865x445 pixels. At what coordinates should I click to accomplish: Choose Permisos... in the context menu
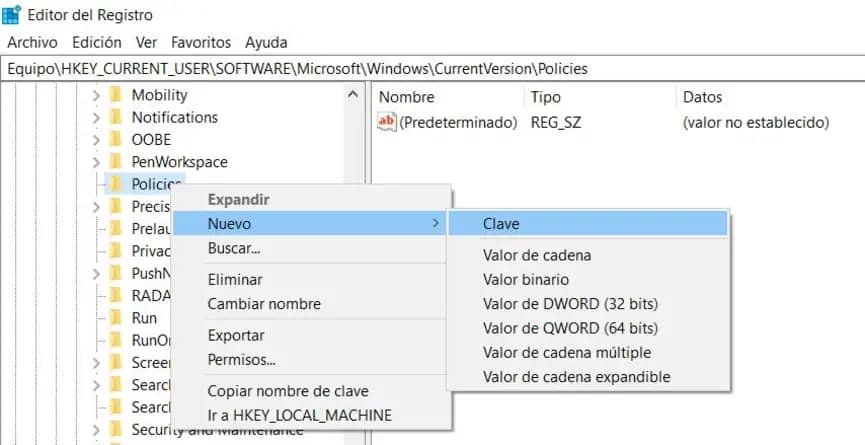point(311,360)
